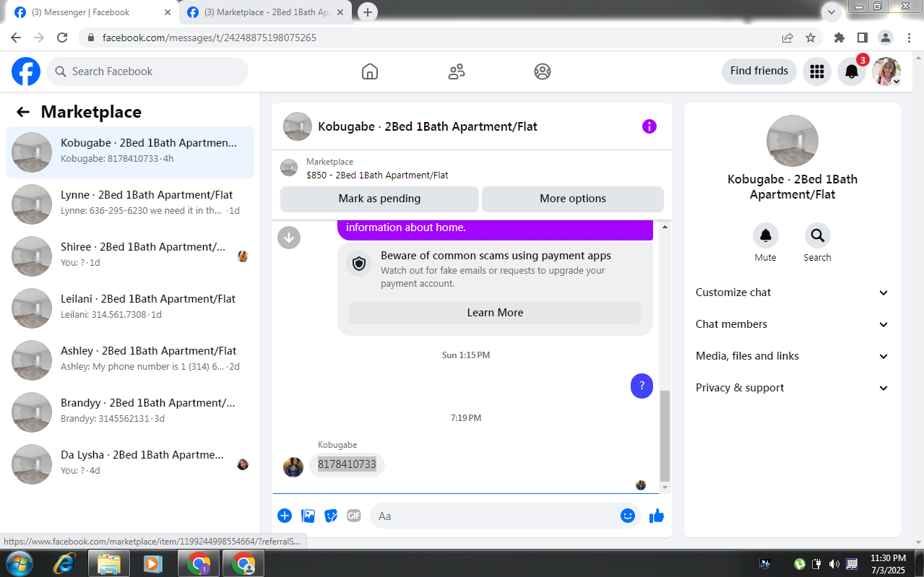924x577 pixels.
Task: Choose a GIF icon in composer
Action: pyautogui.click(x=353, y=516)
